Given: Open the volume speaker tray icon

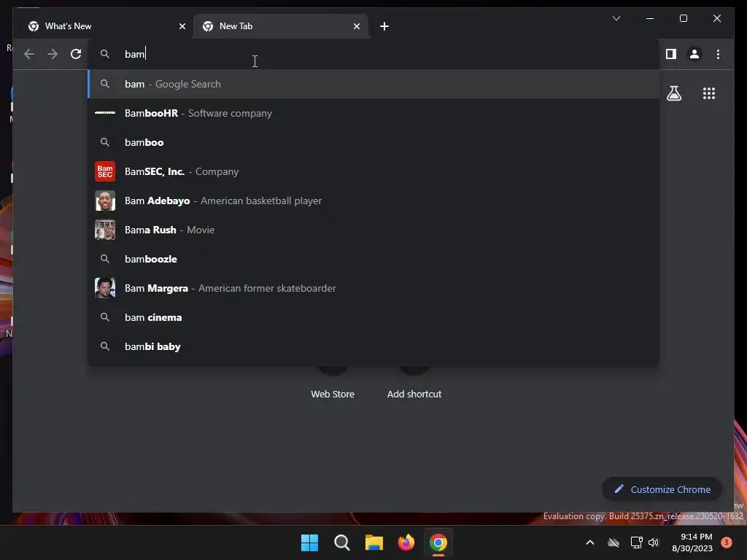Looking at the screenshot, I should pyautogui.click(x=654, y=542).
